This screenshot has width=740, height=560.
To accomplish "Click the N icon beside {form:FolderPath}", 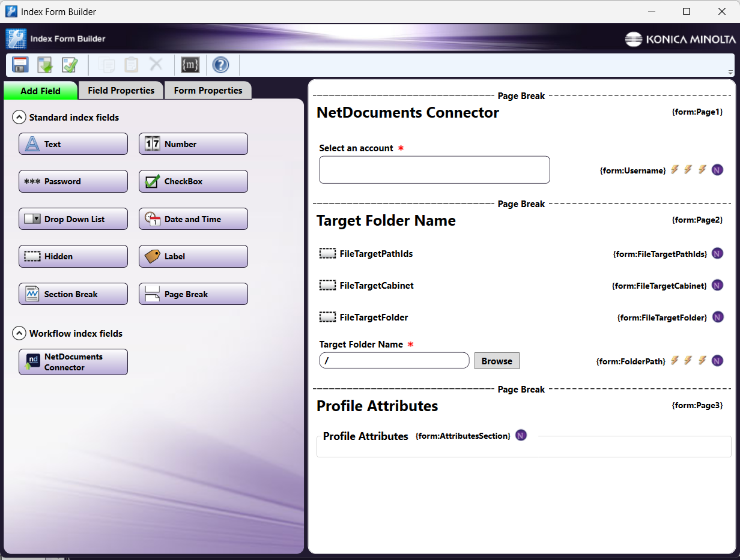I will click(717, 361).
